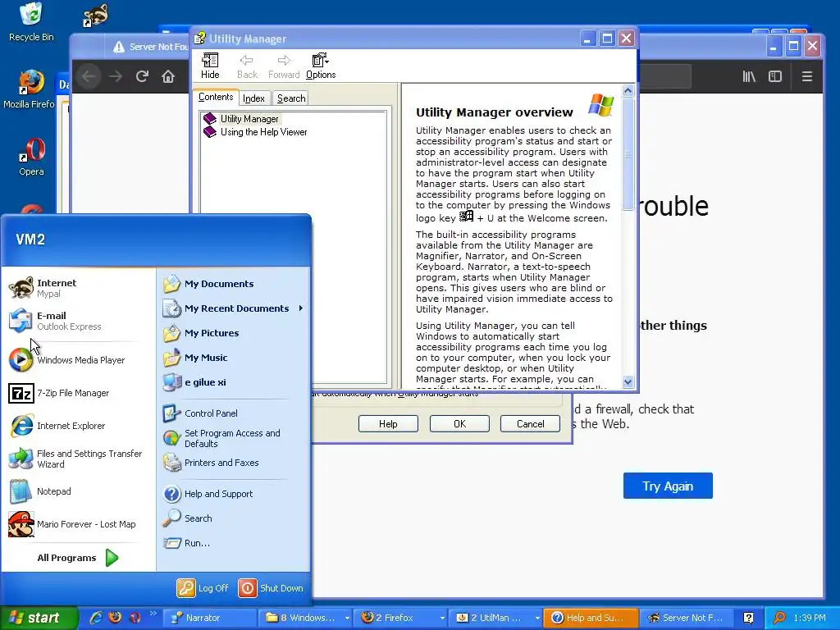The image size is (840, 630).
Task: Click the Firefox home button
Action: [x=168, y=76]
